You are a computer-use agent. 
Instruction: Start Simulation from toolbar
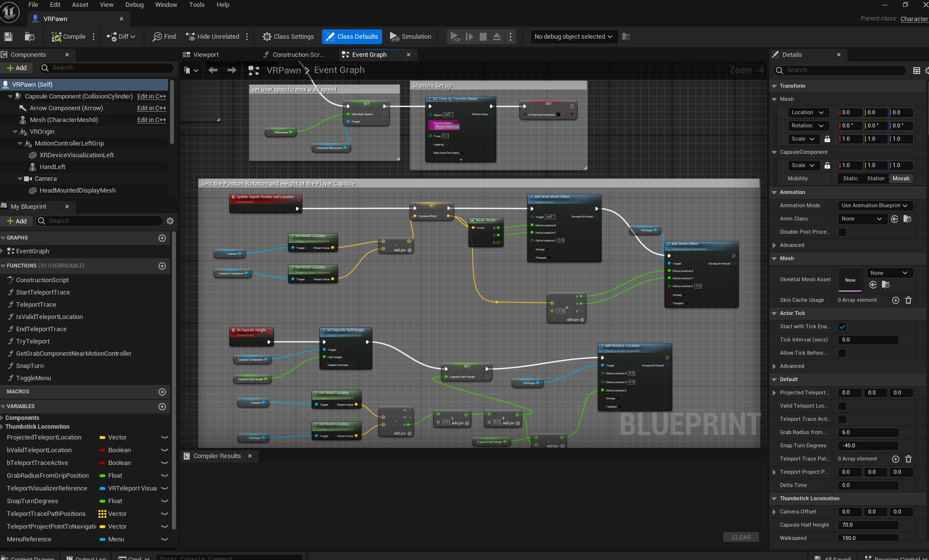[x=411, y=37]
